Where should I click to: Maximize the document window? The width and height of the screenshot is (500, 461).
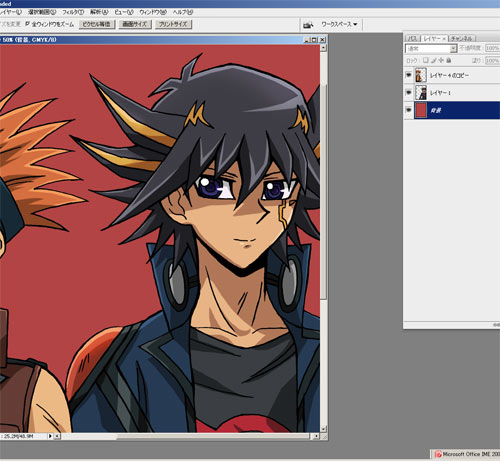(314, 40)
